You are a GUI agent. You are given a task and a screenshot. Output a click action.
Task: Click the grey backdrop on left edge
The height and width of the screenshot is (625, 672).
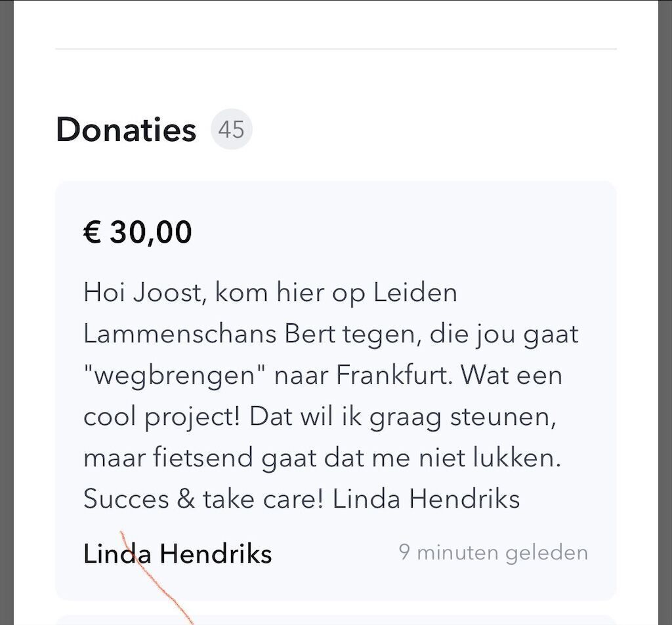(7, 312)
